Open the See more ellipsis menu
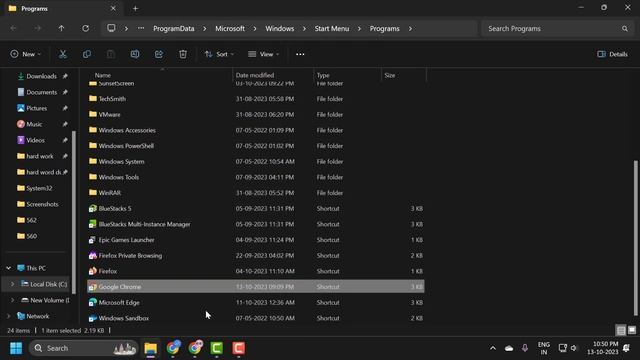The image size is (640, 360). [x=300, y=54]
